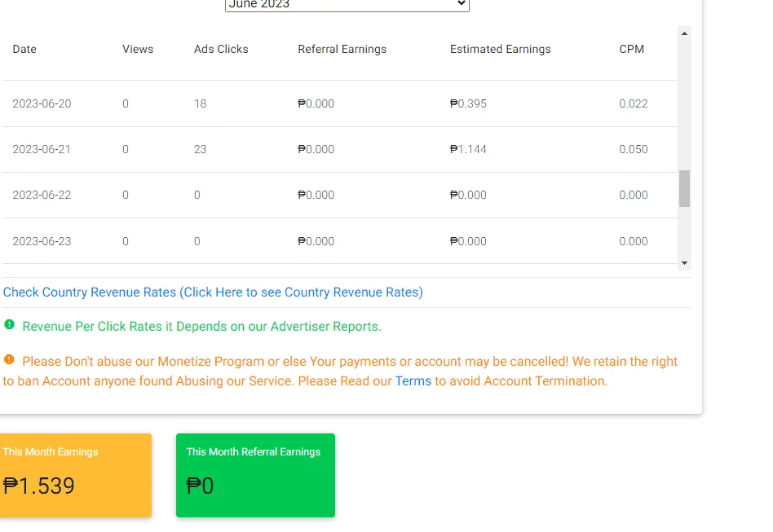Open the June 2023 month dropdown
This screenshot has width=773, height=532.
pos(347,5)
